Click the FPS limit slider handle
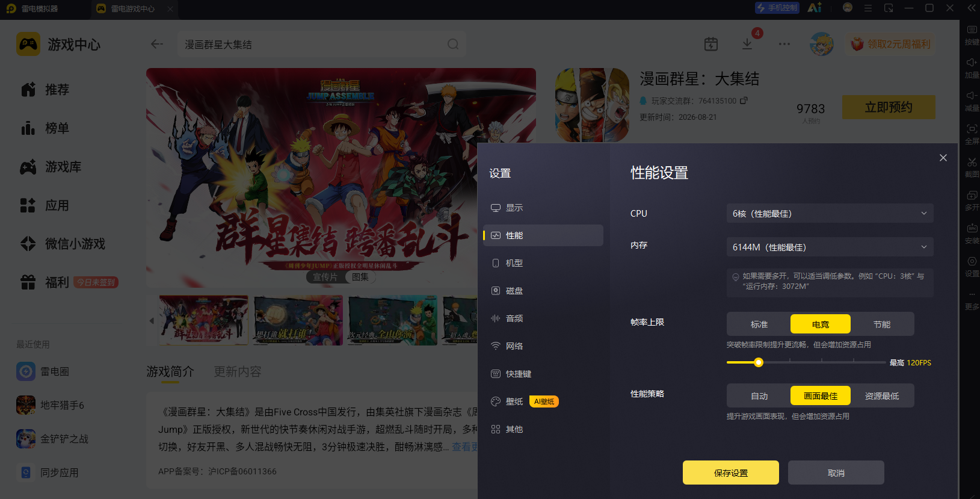This screenshot has height=499, width=980. coord(759,362)
